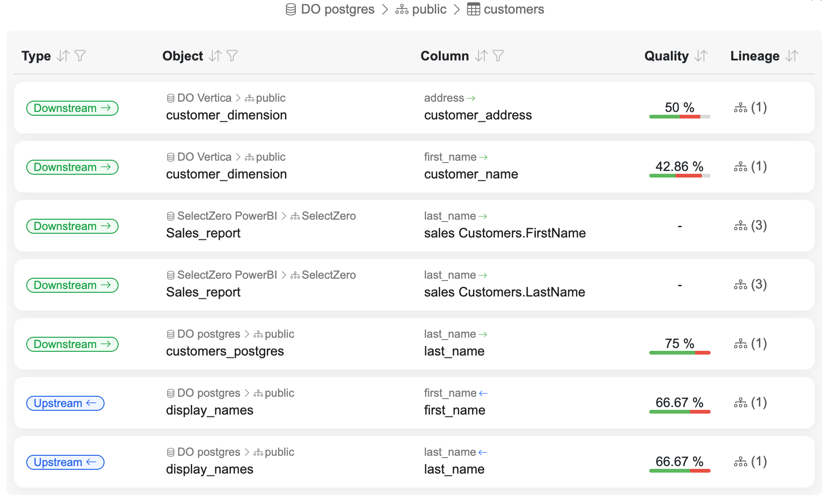Open the Object column filter
Screen dimensions: 825x504
(232, 56)
